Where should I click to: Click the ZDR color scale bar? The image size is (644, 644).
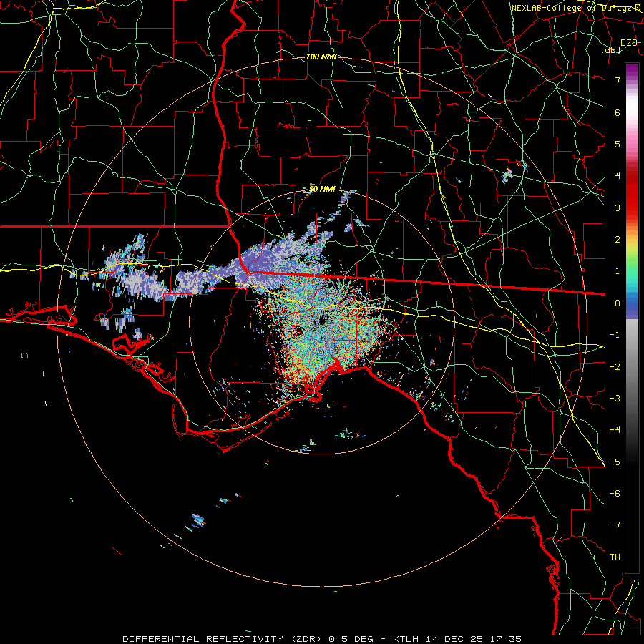tap(632, 318)
